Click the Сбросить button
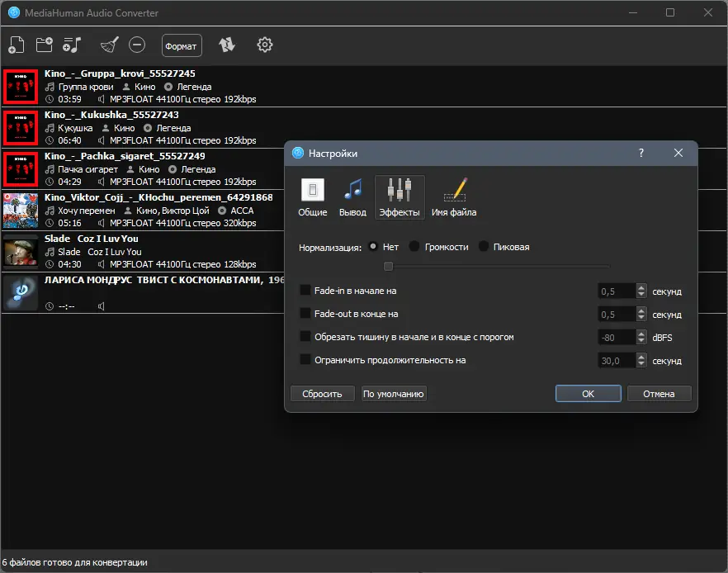The image size is (728, 573). [322, 393]
